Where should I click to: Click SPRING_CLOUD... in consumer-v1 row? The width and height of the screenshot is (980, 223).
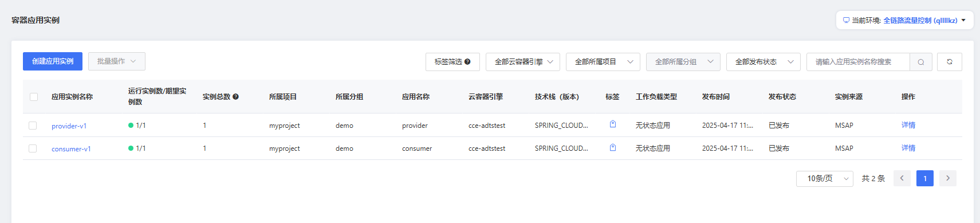[x=561, y=148]
